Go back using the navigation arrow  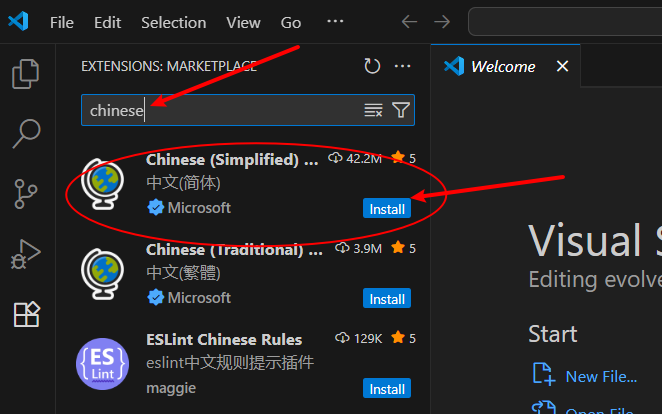click(x=409, y=22)
